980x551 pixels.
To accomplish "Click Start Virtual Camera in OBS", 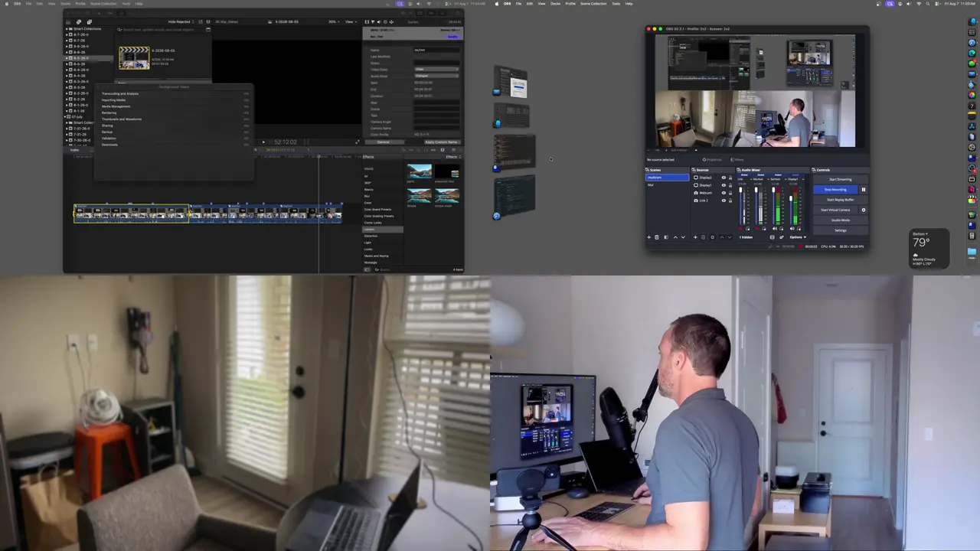I will click(835, 210).
